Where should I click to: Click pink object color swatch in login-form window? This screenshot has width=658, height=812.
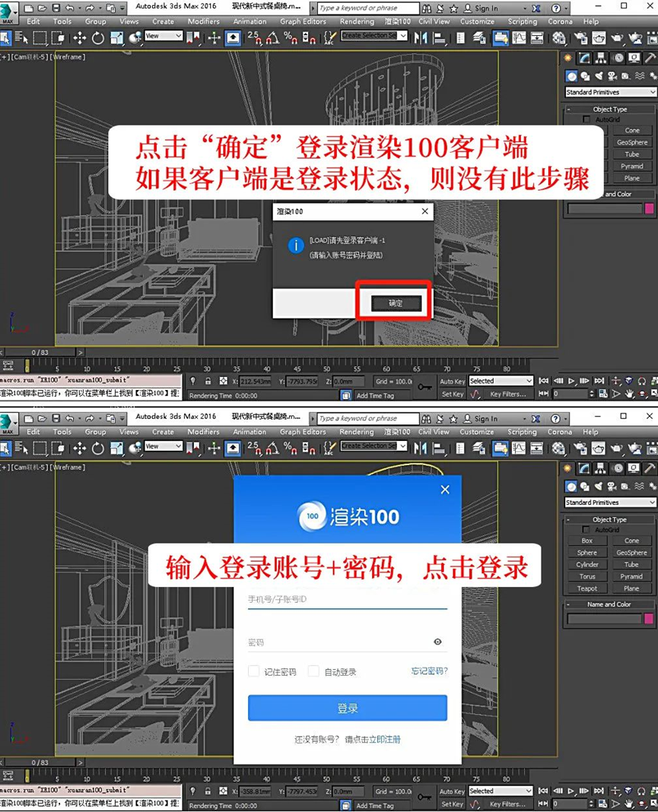click(x=649, y=618)
